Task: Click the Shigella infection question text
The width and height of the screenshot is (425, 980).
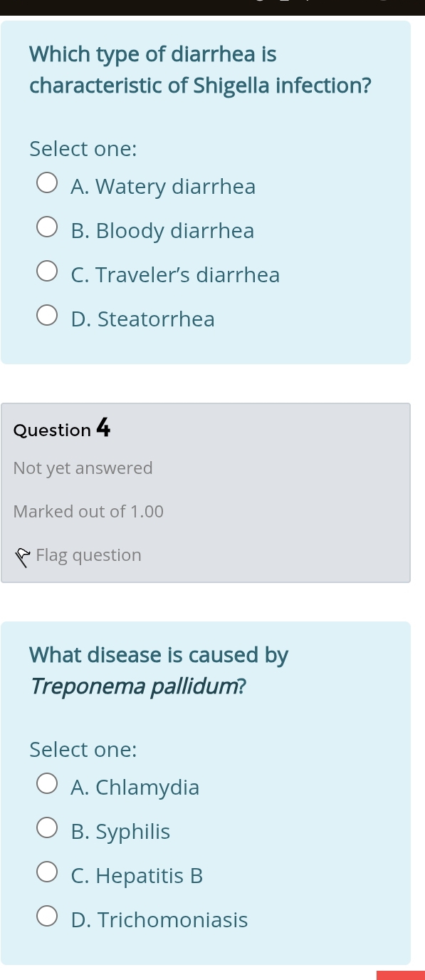Action: tap(199, 69)
